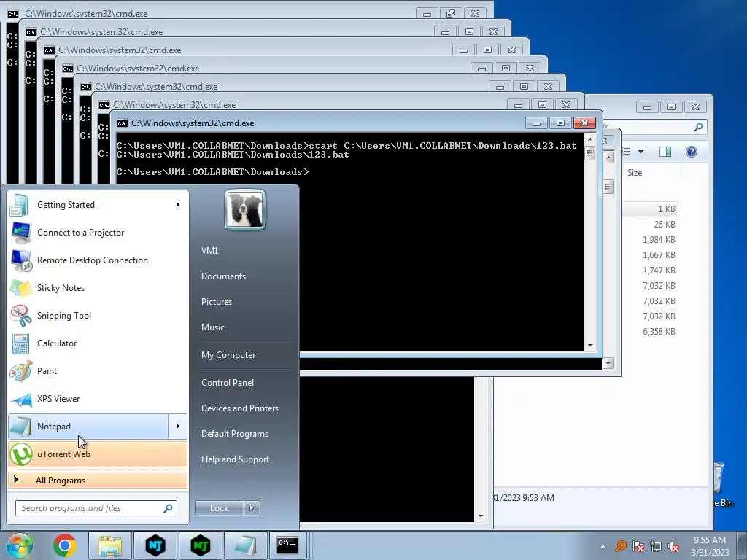Image resolution: width=747 pixels, height=560 pixels.
Task: Open Sticky Notes
Action: tap(98, 287)
